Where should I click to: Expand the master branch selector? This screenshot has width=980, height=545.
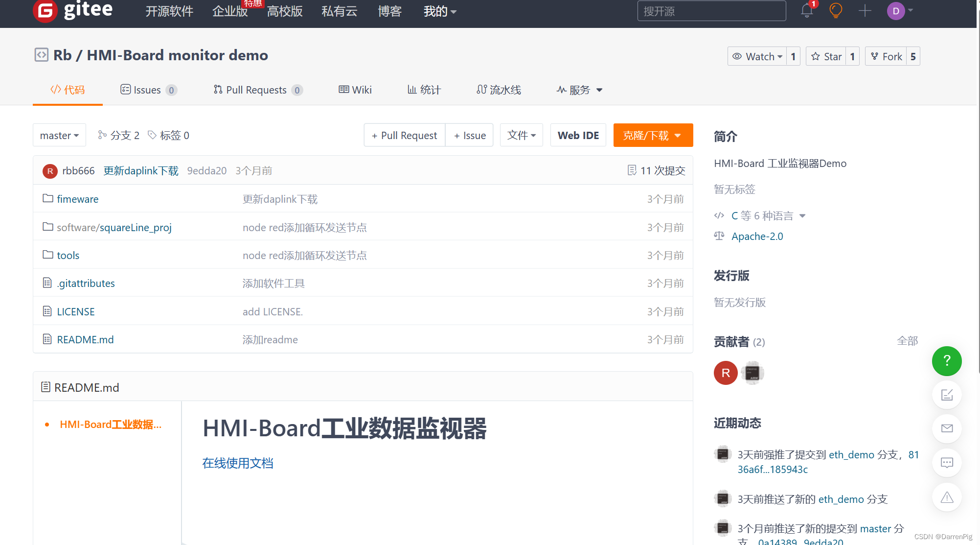coord(59,135)
